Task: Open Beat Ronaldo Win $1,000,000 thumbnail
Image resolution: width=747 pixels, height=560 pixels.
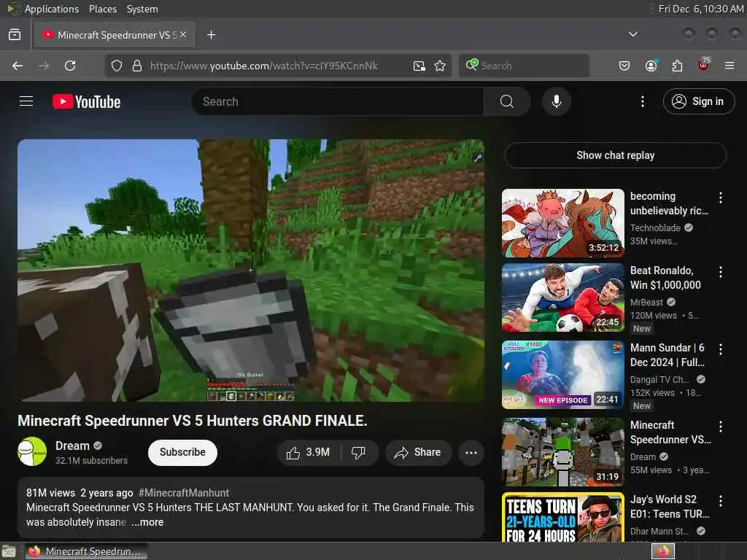Action: (562, 297)
